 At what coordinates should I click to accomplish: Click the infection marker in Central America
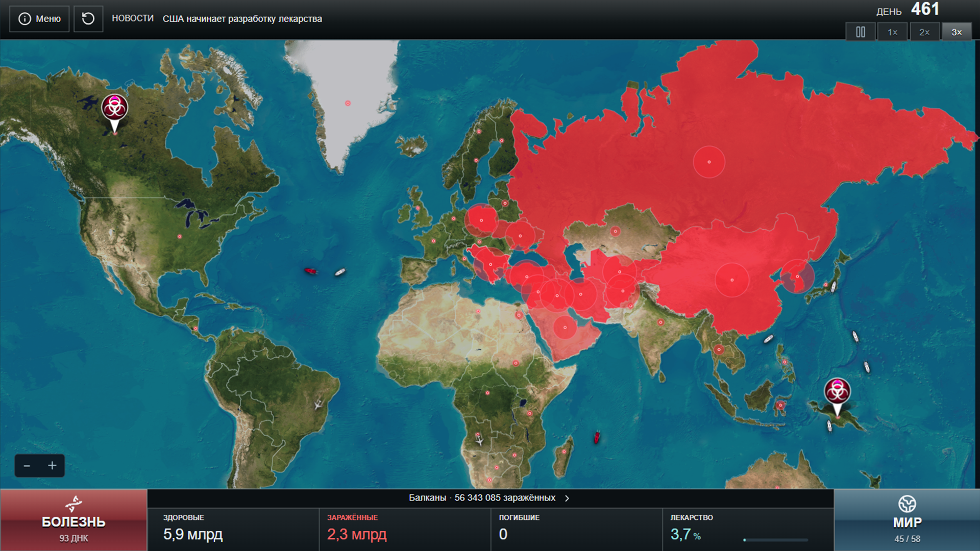(196, 329)
